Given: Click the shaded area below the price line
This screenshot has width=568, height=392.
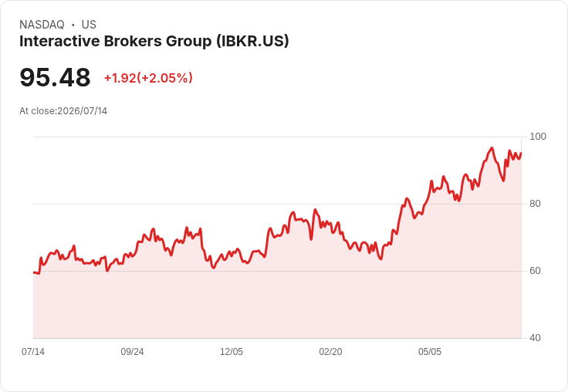Looking at the screenshot, I should (277, 301).
